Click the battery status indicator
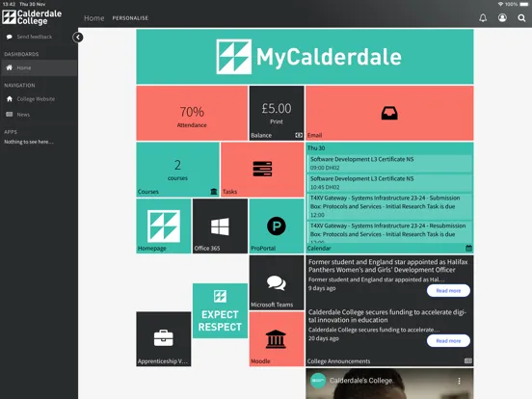 point(524,4)
